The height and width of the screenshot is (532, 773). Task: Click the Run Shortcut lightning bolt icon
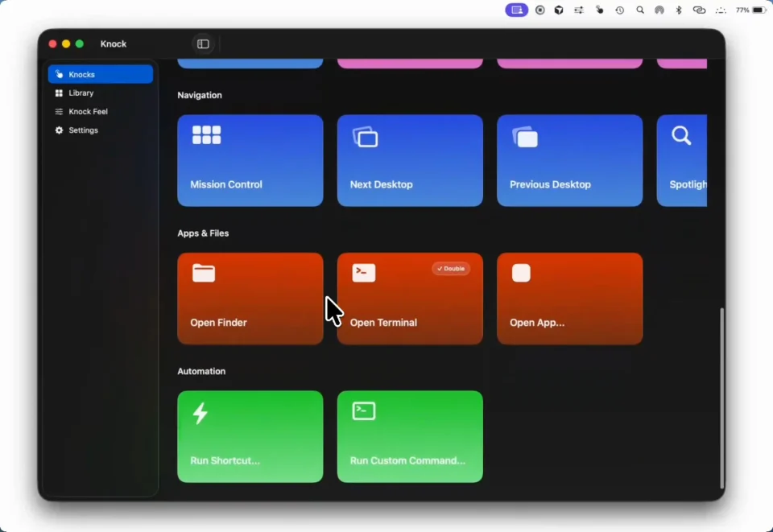(200, 413)
